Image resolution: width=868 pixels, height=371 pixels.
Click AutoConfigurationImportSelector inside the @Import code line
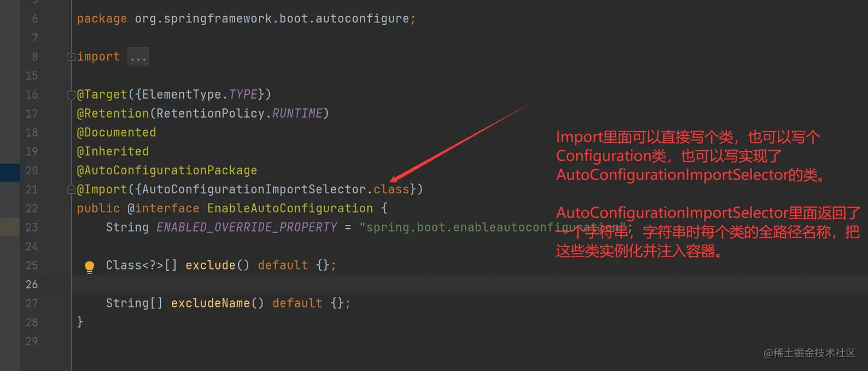(254, 189)
